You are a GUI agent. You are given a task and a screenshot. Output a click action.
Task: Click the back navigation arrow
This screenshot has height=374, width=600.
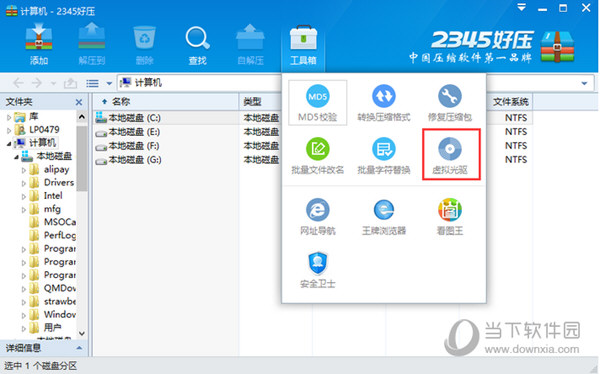click(18, 83)
